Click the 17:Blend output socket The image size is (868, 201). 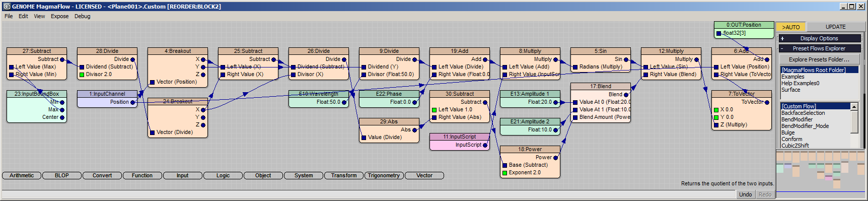pyautogui.click(x=626, y=95)
